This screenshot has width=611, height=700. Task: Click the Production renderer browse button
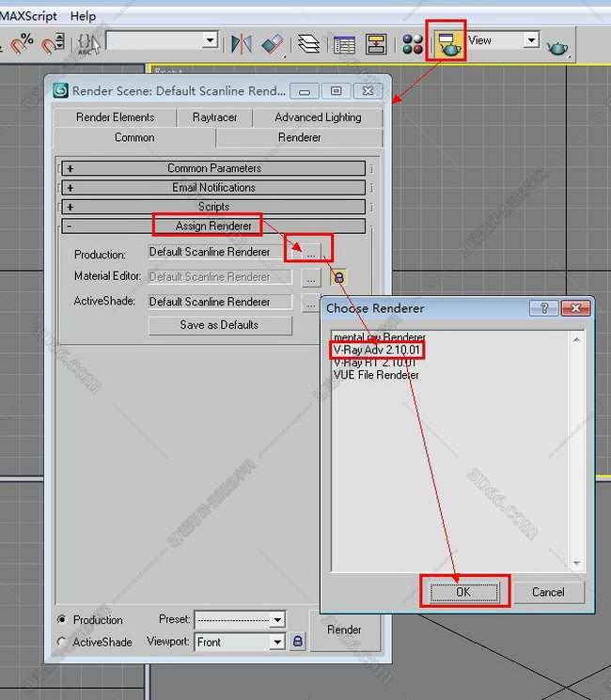tap(311, 252)
